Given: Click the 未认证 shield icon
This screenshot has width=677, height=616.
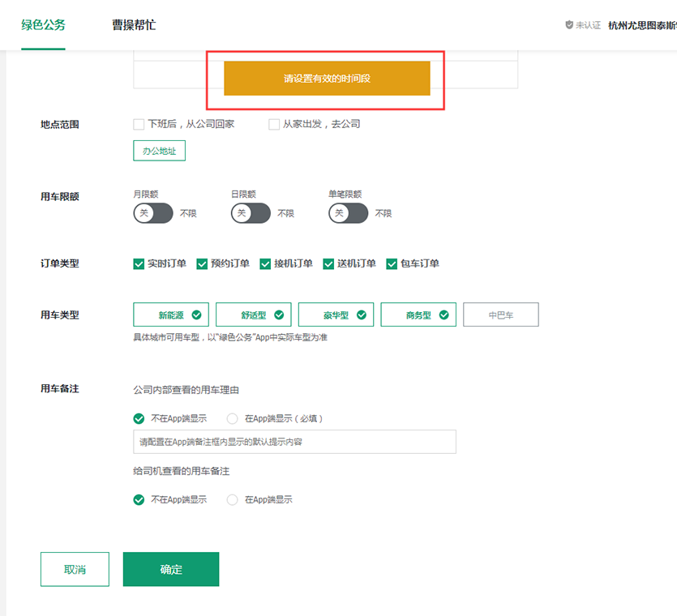Looking at the screenshot, I should 569,25.
